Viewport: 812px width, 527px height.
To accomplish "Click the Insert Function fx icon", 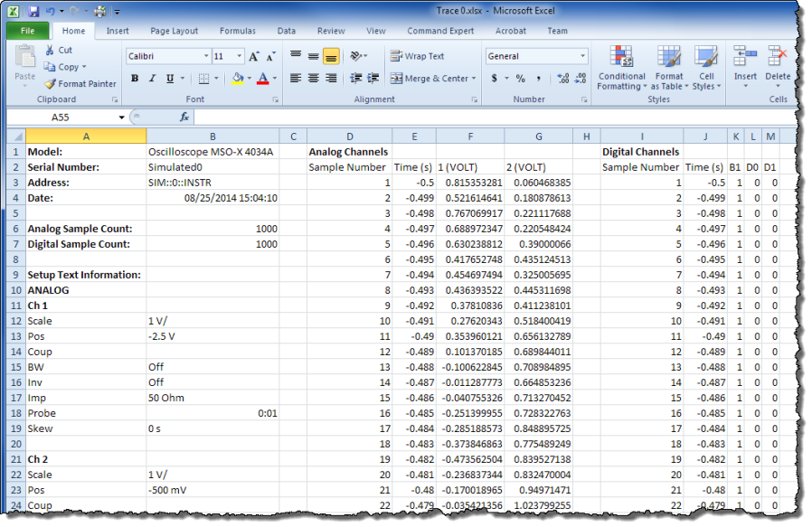I will coord(184,117).
